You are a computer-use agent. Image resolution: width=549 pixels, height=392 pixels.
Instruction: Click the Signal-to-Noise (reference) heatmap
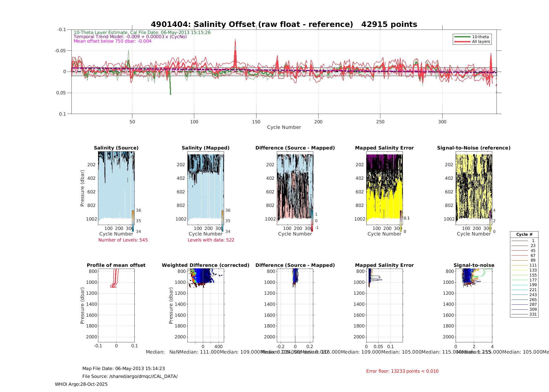pos(474,188)
